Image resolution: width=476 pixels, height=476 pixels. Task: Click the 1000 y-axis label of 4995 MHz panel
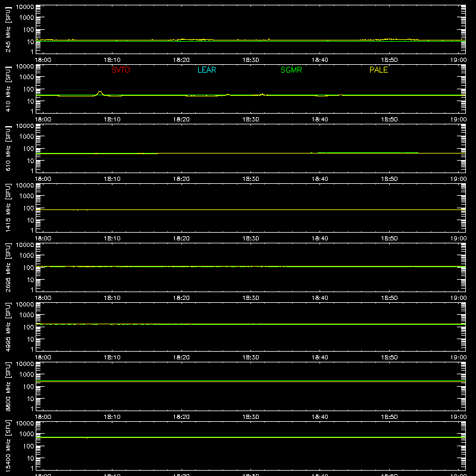click(27, 315)
